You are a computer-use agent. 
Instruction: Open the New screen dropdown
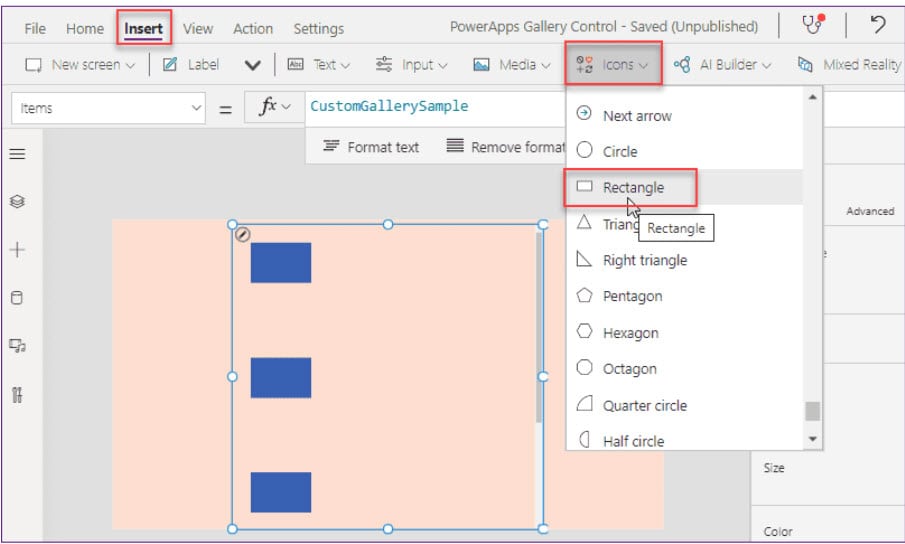(x=80, y=65)
